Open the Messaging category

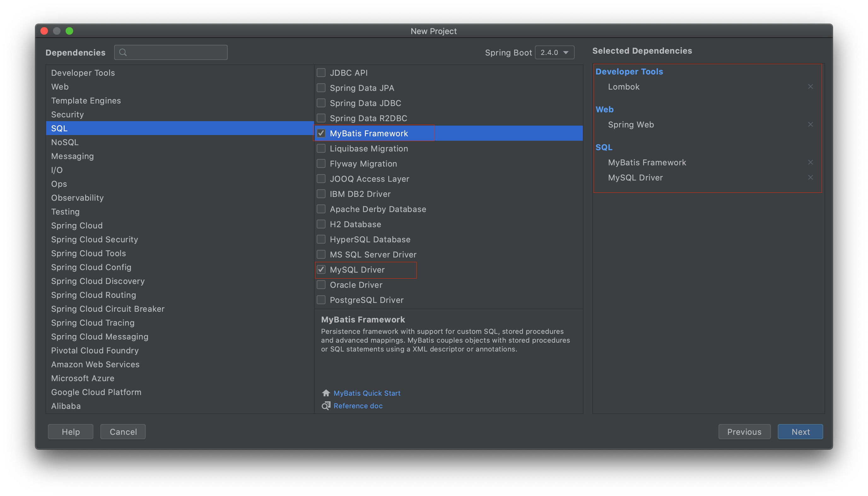(180, 156)
